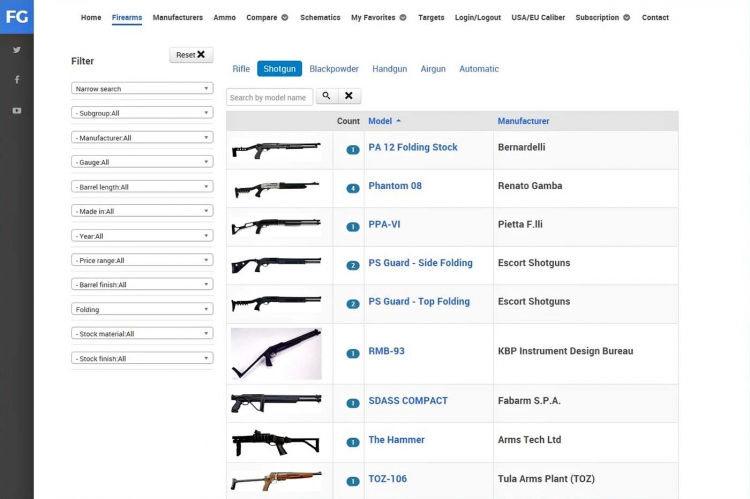Open the Barrel length:All dropdown
Viewport: 750px width, 499px height.
coord(142,187)
